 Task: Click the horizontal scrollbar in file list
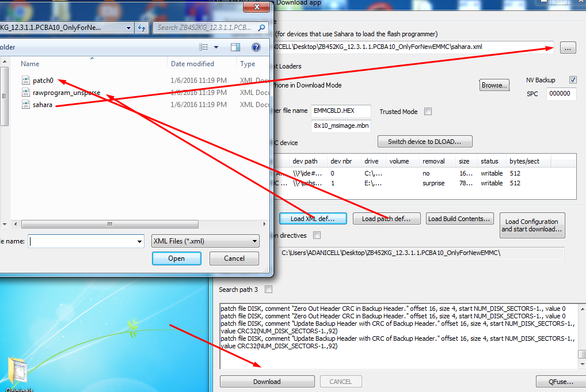click(x=110, y=224)
